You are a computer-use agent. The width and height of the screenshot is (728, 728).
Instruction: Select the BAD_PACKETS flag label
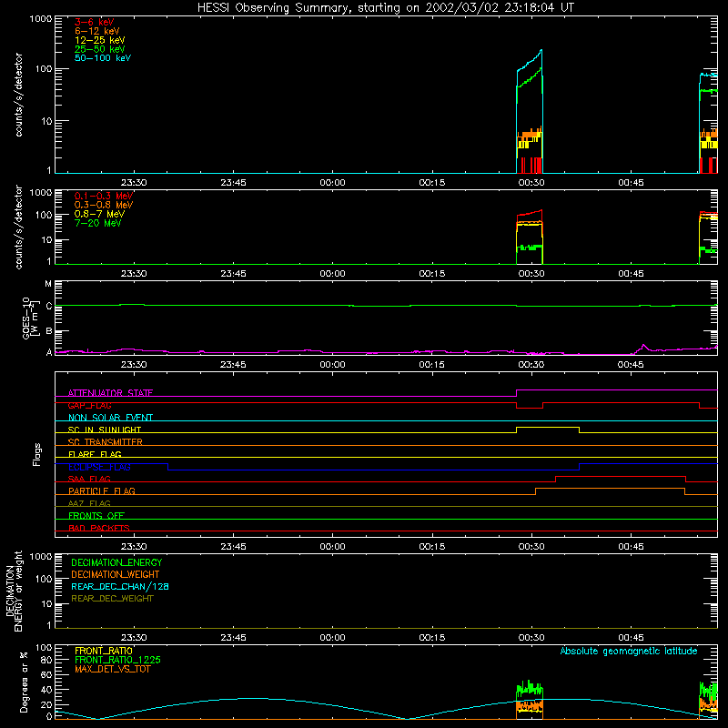[99, 528]
